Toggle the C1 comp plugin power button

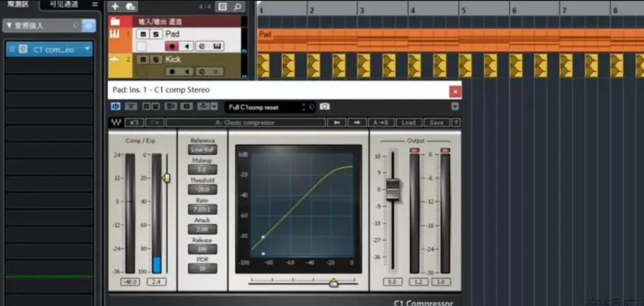pos(115,106)
